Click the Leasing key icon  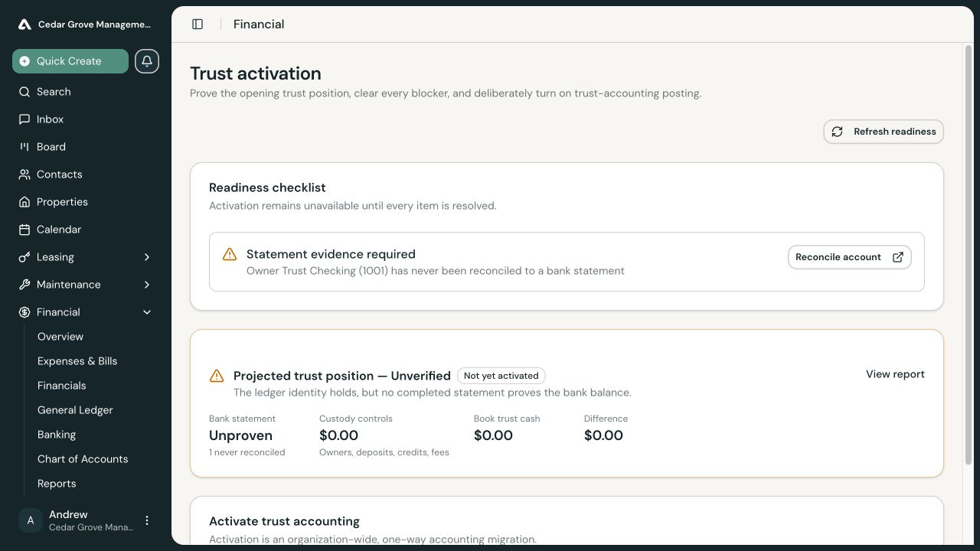pyautogui.click(x=24, y=257)
